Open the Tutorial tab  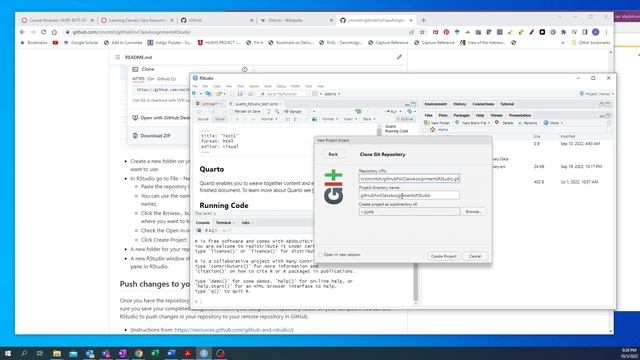pos(507,104)
